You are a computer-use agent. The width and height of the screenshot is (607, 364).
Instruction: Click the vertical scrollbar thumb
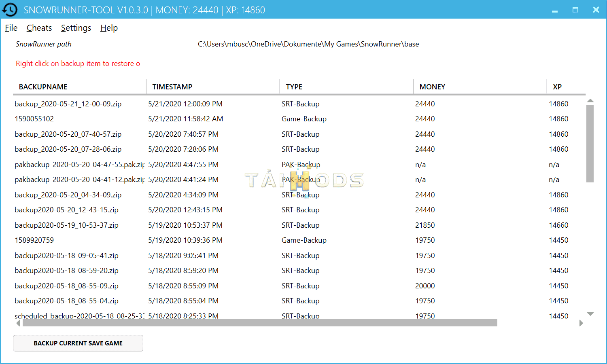[x=590, y=144]
